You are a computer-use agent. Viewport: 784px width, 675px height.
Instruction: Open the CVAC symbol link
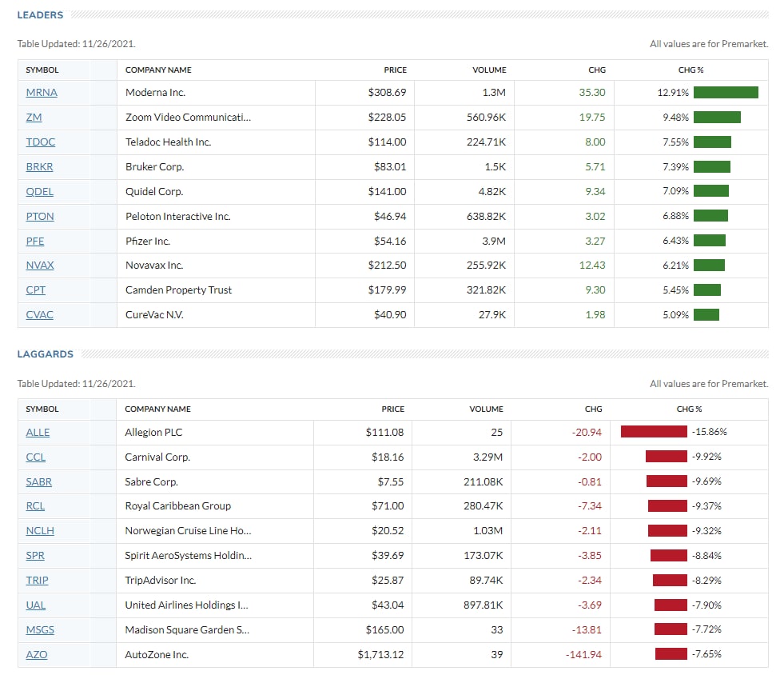click(x=39, y=315)
